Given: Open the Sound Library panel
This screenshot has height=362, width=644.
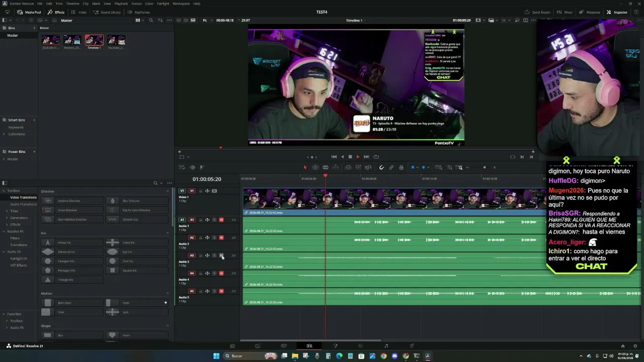Looking at the screenshot, I should (x=107, y=12).
